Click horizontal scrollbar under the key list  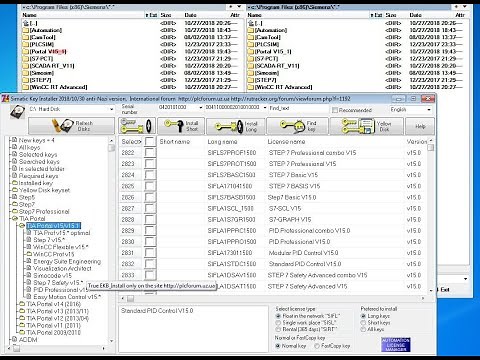[x=272, y=298]
